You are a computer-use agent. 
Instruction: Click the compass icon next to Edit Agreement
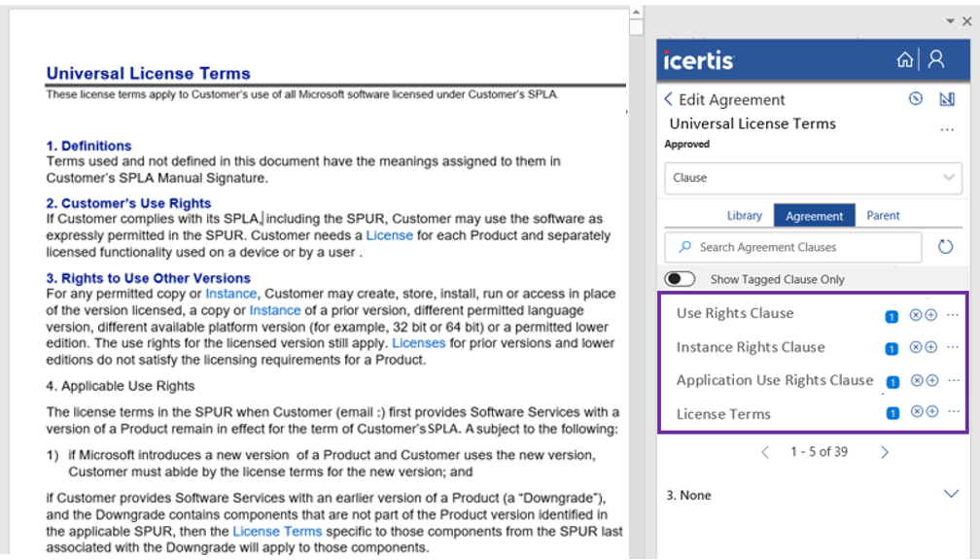(x=916, y=99)
